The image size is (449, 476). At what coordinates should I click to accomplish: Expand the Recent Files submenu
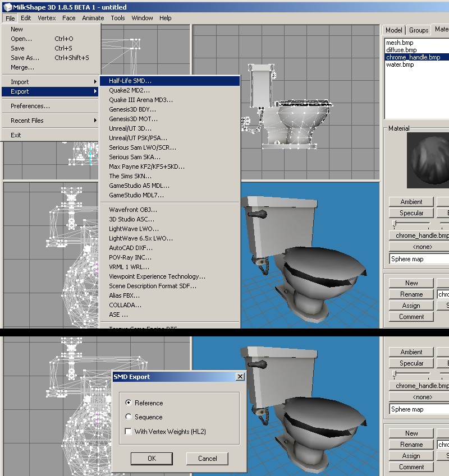51,121
